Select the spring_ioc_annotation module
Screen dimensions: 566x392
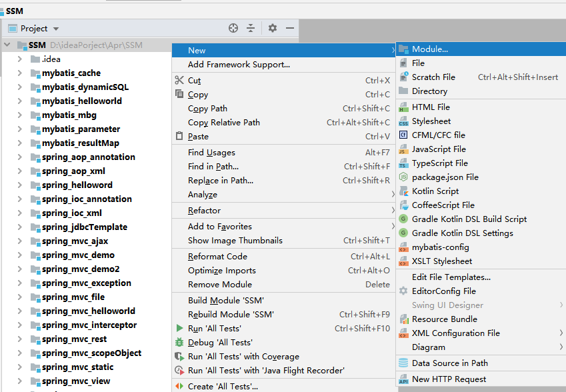click(87, 199)
